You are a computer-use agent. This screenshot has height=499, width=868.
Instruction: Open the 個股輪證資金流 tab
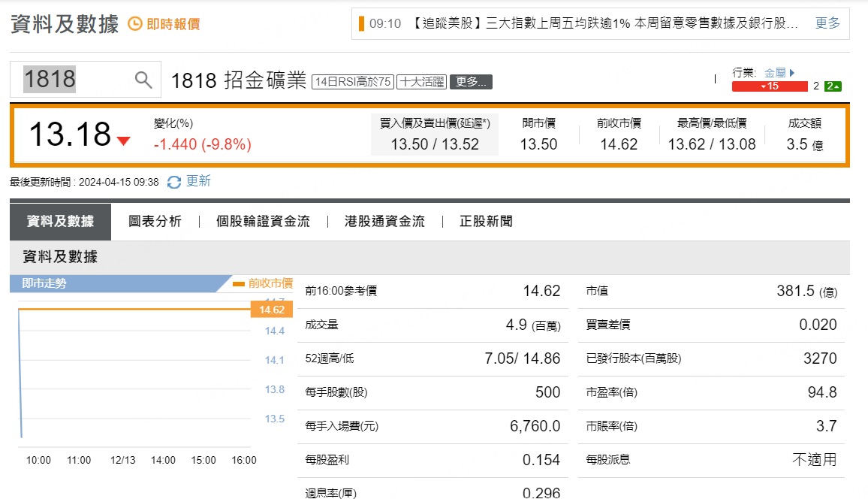coord(263,222)
